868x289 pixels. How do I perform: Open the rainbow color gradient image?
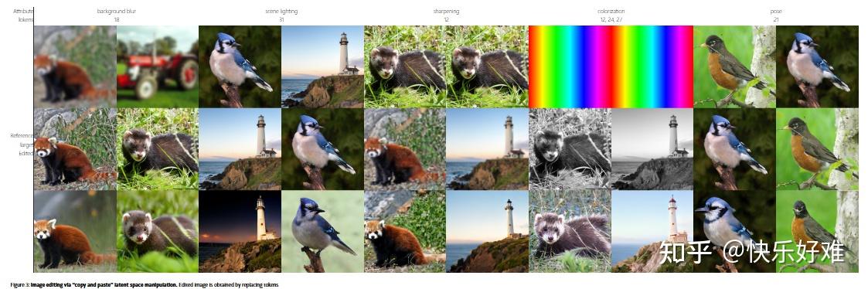pos(611,67)
